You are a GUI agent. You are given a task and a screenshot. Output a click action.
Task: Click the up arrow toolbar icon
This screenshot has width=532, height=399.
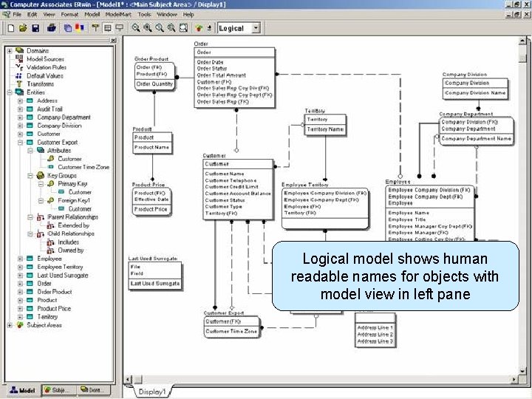pyautogui.click(x=209, y=28)
